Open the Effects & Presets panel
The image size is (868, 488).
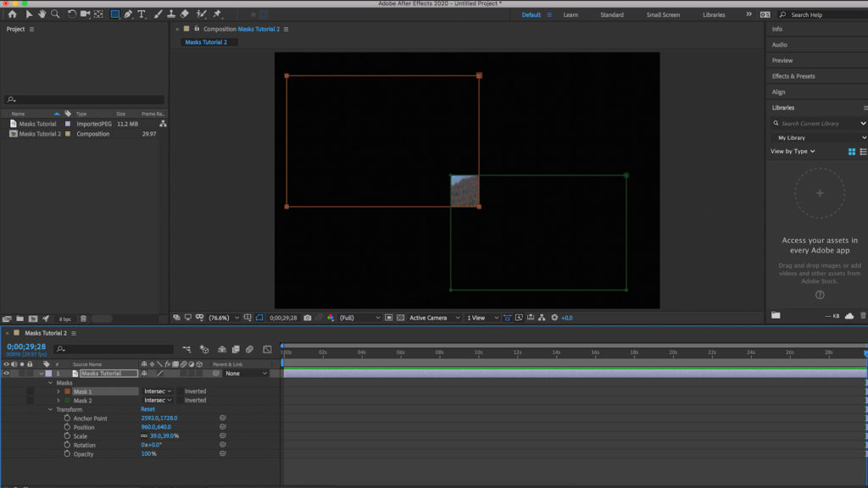click(793, 76)
